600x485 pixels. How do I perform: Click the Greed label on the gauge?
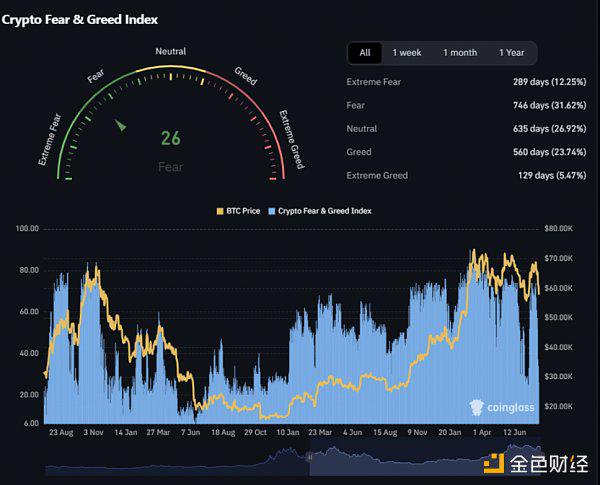coord(245,74)
